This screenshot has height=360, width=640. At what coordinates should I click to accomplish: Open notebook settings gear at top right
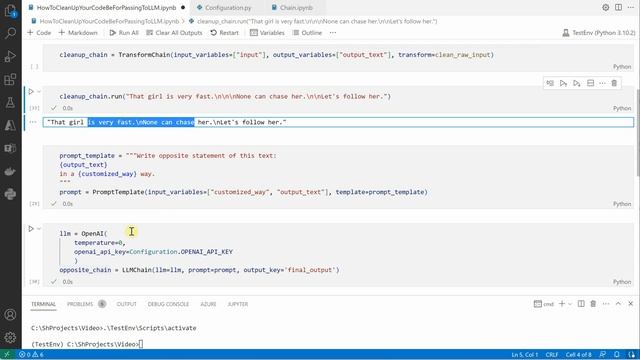click(x=606, y=7)
